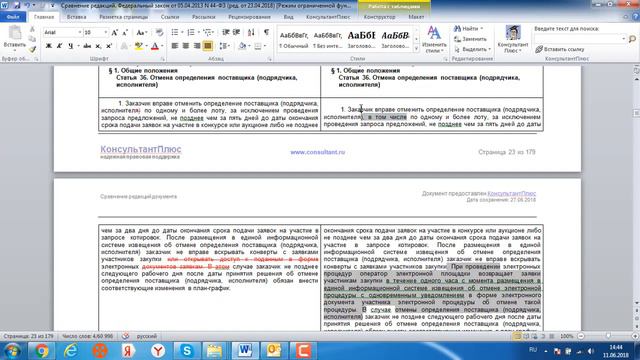Click Найти (Find) button
Screen dimensions: 640x360
[469, 29]
